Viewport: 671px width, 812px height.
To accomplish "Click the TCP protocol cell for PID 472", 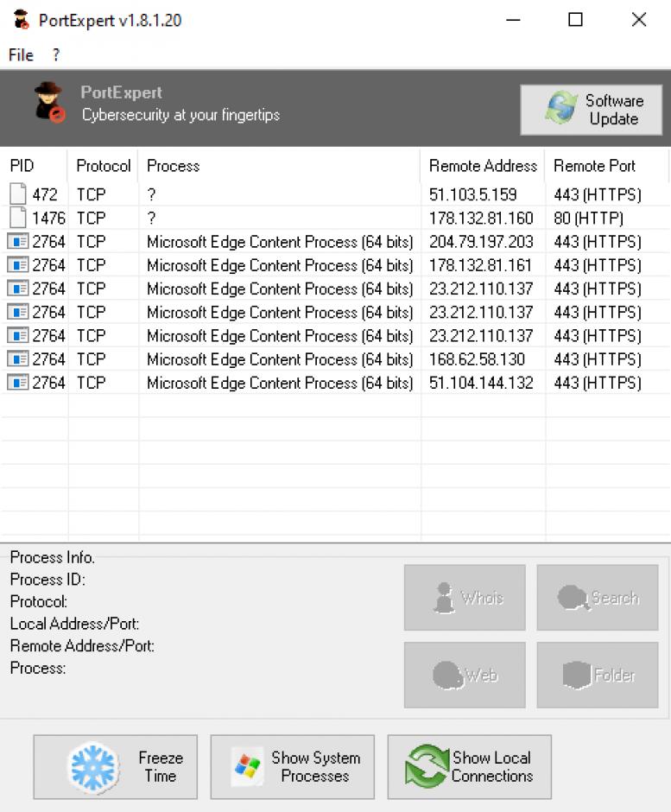I will pos(92,194).
